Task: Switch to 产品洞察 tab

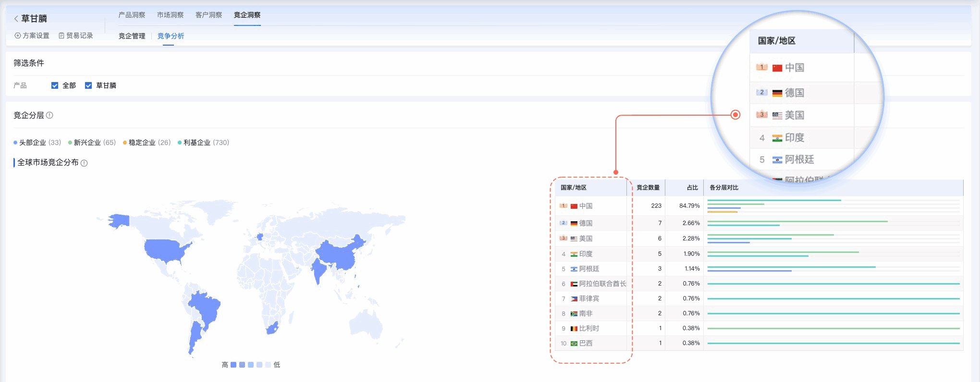Action: click(132, 15)
